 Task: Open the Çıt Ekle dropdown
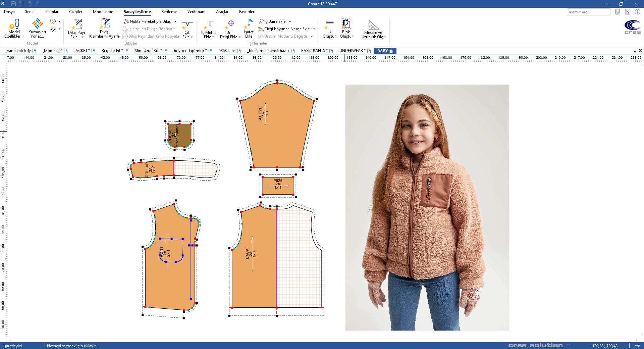192,37
